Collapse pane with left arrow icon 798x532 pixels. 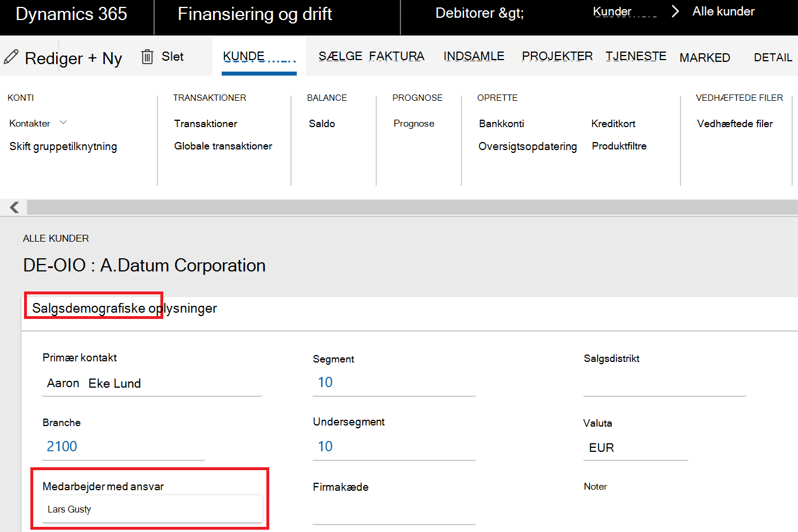(14, 207)
